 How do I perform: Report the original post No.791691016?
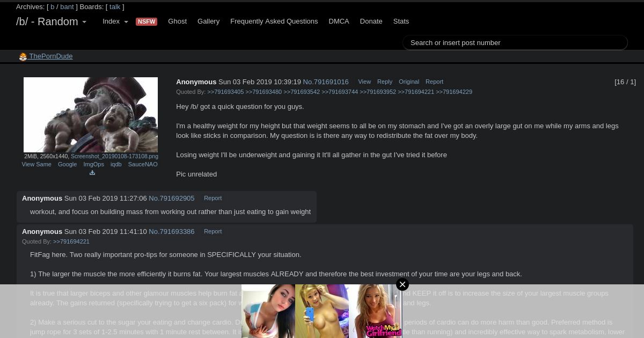(x=434, y=82)
